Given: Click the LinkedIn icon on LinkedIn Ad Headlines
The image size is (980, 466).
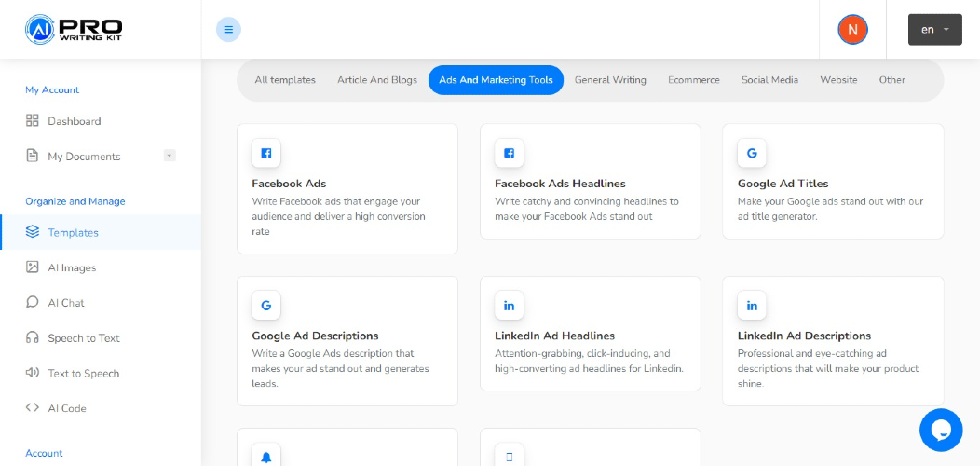Looking at the screenshot, I should (x=509, y=306).
